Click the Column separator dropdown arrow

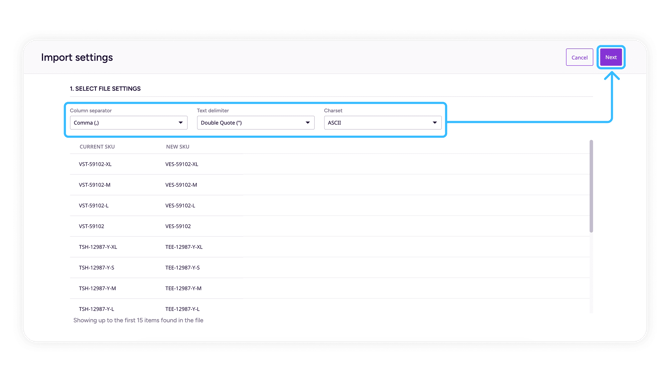180,123
